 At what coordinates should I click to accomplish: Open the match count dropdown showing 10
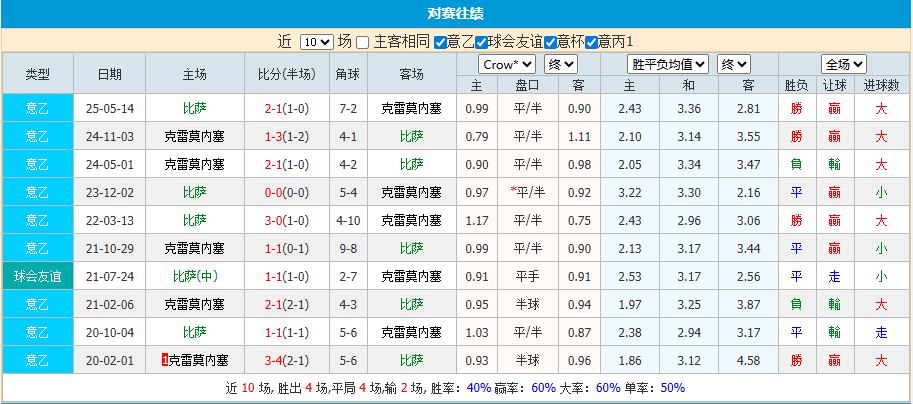(315, 42)
